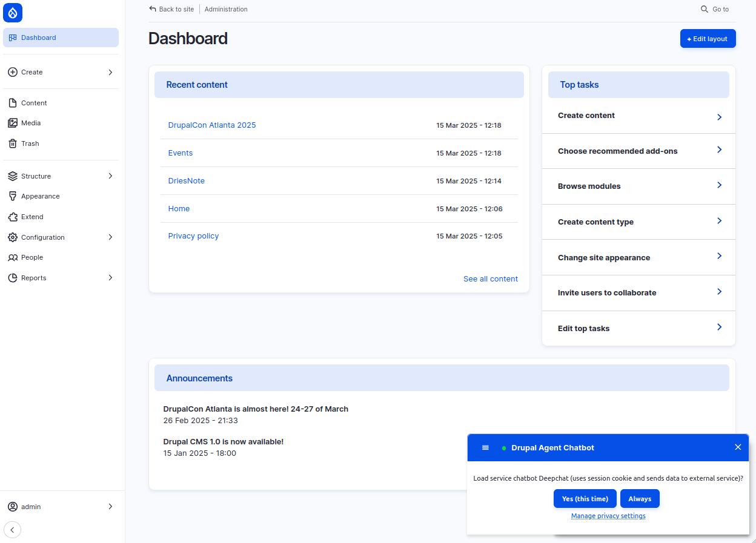Screen dimensions: 756x543
Task: Open DrupalCon Atlanta 2025 content link
Action: point(212,125)
